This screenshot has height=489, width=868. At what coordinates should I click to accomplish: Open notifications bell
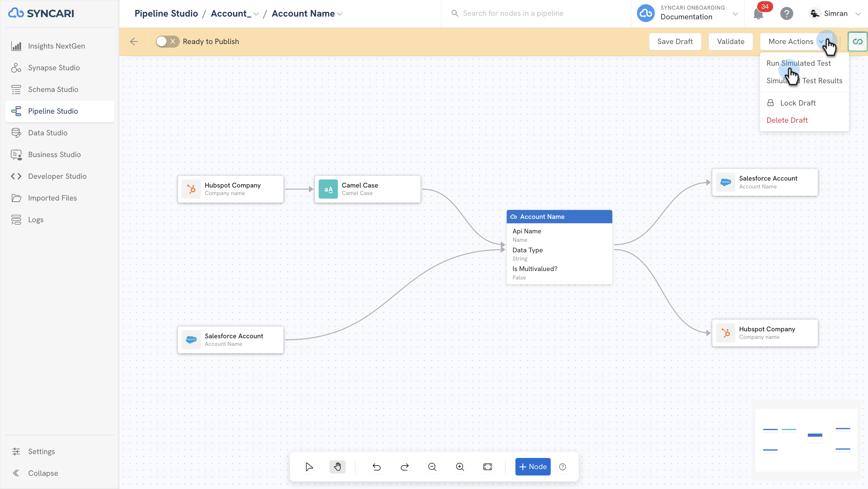click(x=759, y=14)
